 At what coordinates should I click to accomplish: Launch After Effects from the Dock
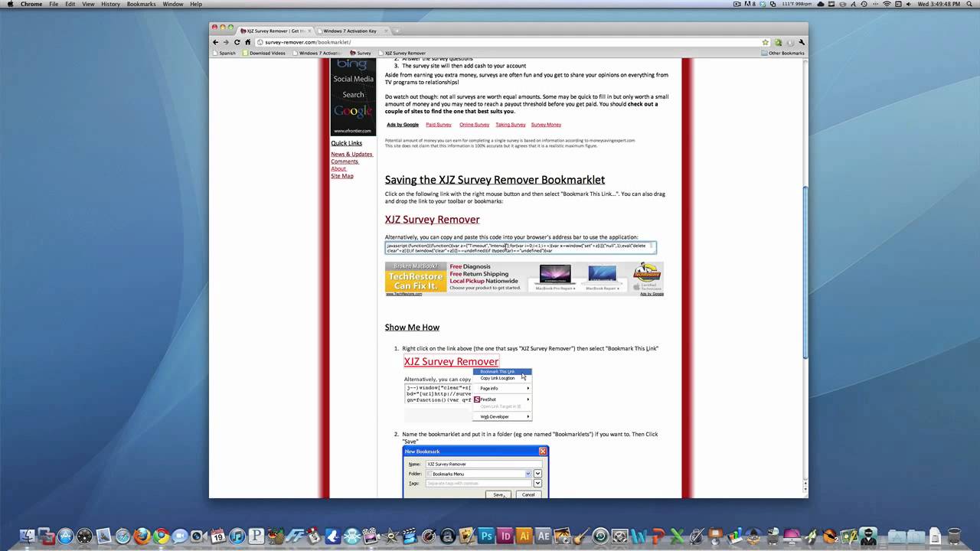click(543, 536)
